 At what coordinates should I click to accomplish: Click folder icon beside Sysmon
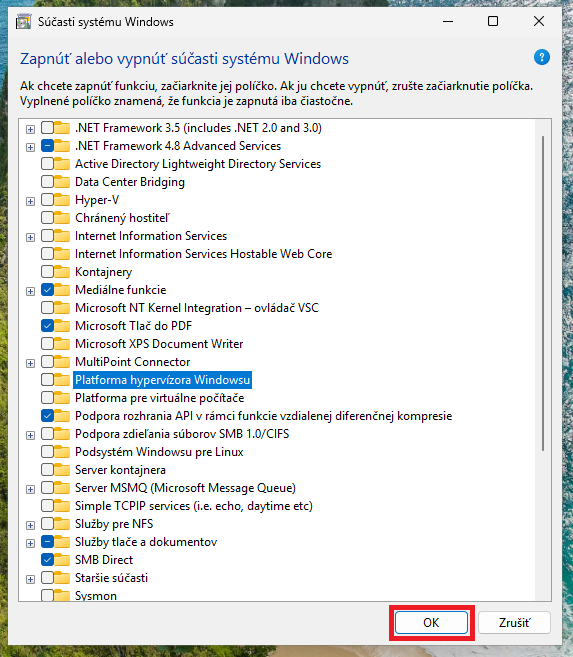[x=62, y=595]
